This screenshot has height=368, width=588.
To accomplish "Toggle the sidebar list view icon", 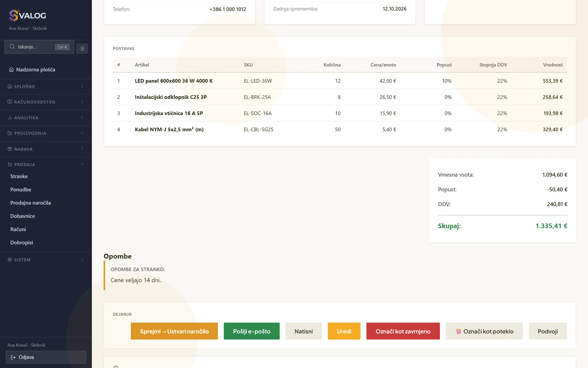I will tap(82, 49).
